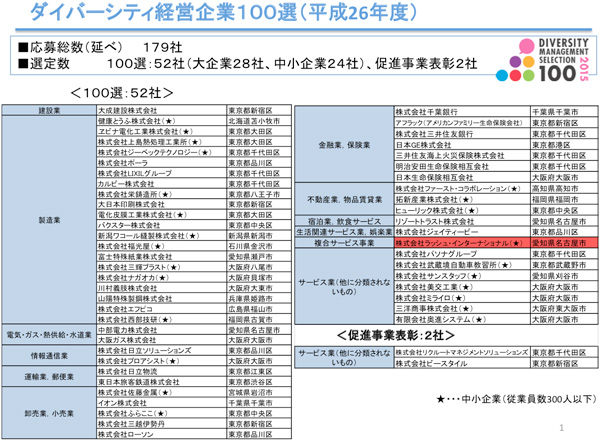
Task: Click the 中部電力株式会社 cell
Action: pos(161,330)
